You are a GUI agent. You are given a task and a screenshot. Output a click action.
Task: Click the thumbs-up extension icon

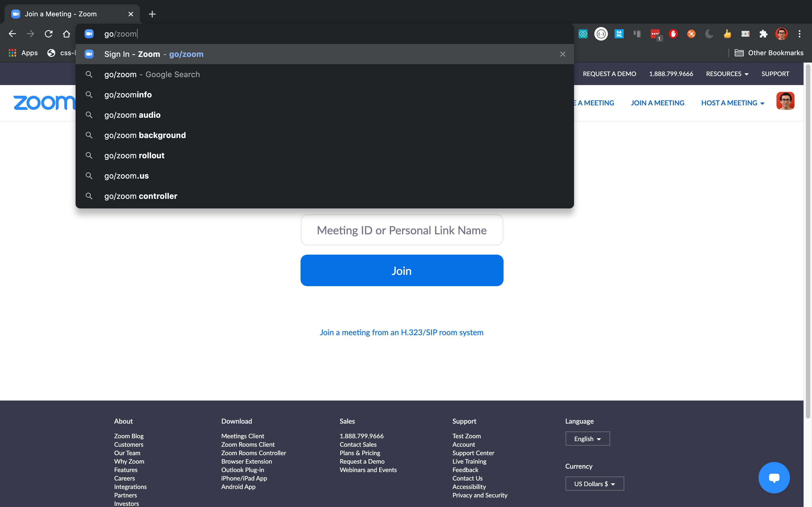(727, 34)
